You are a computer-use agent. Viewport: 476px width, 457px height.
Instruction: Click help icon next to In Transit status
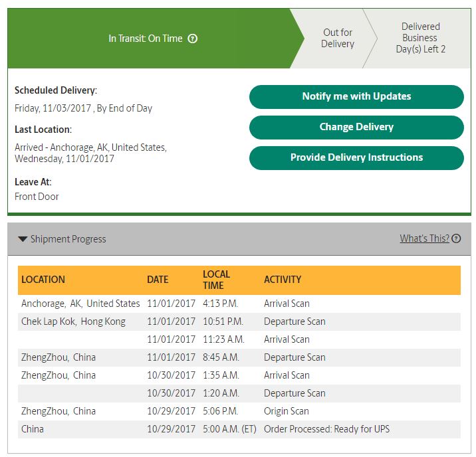(x=193, y=39)
